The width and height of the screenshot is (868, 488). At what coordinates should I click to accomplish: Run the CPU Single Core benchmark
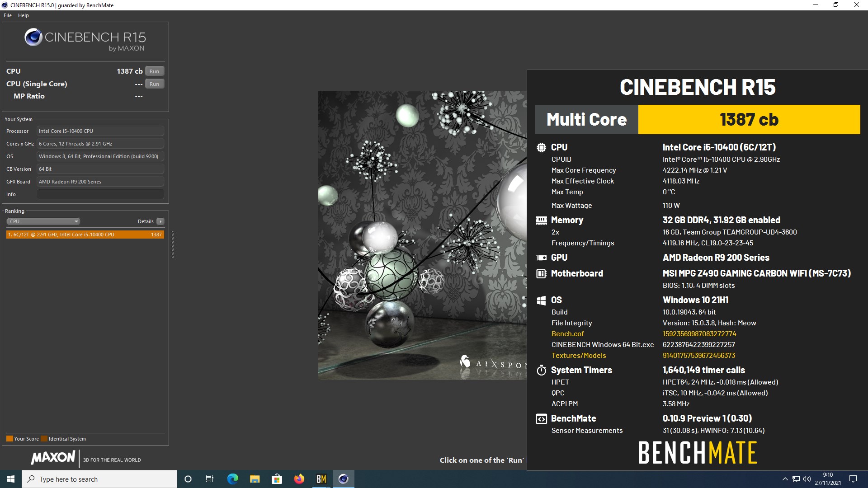[155, 84]
